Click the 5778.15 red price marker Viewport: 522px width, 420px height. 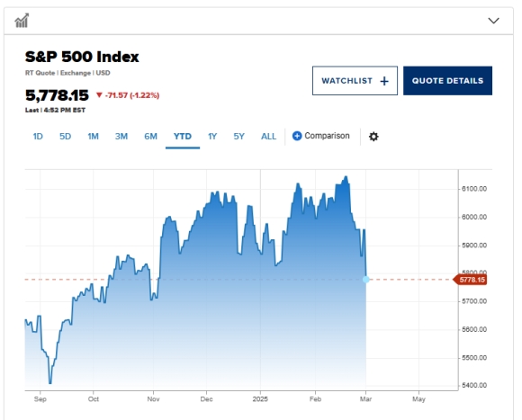point(470,280)
